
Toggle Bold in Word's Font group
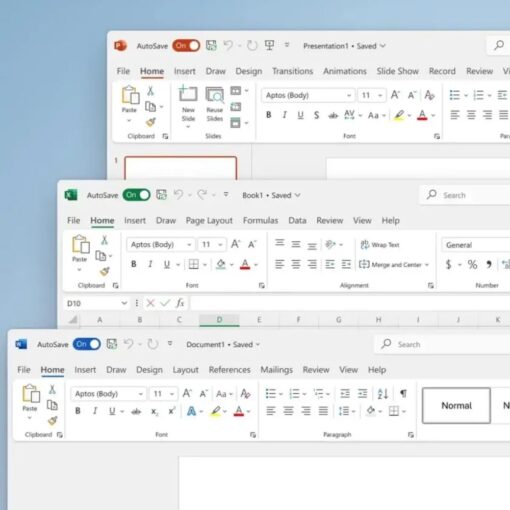[x=78, y=411]
